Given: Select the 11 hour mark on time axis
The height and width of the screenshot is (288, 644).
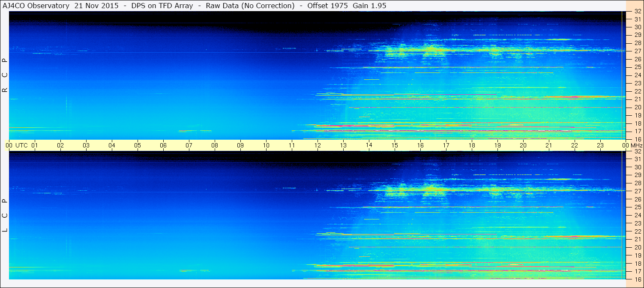Looking at the screenshot, I should [x=292, y=145].
